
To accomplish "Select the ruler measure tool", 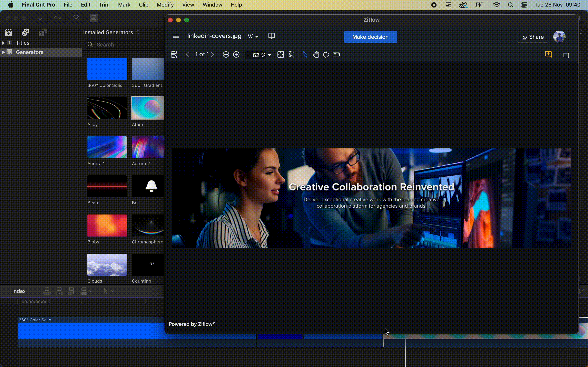I will click(x=336, y=55).
